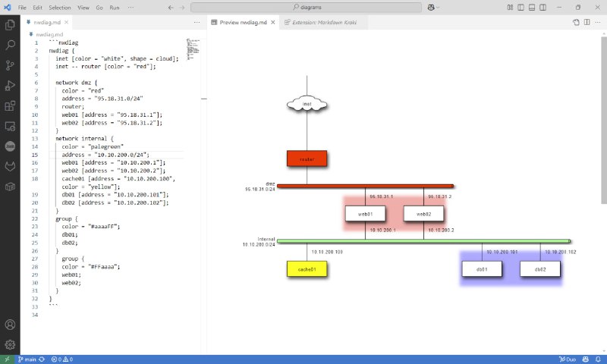Click the web01 node box
The height and width of the screenshot is (364, 607).
pyautogui.click(x=365, y=214)
